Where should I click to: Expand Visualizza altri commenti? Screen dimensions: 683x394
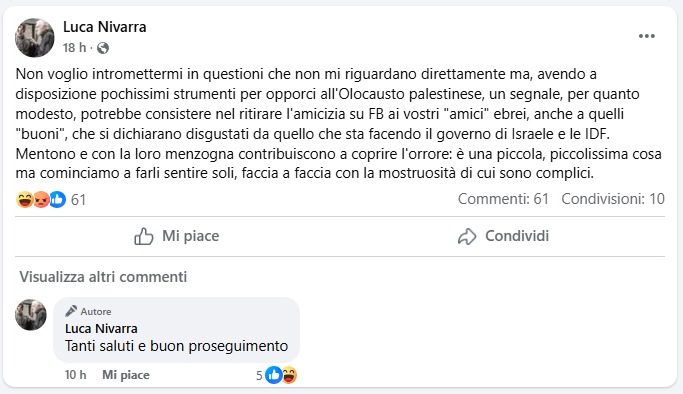[x=103, y=277]
